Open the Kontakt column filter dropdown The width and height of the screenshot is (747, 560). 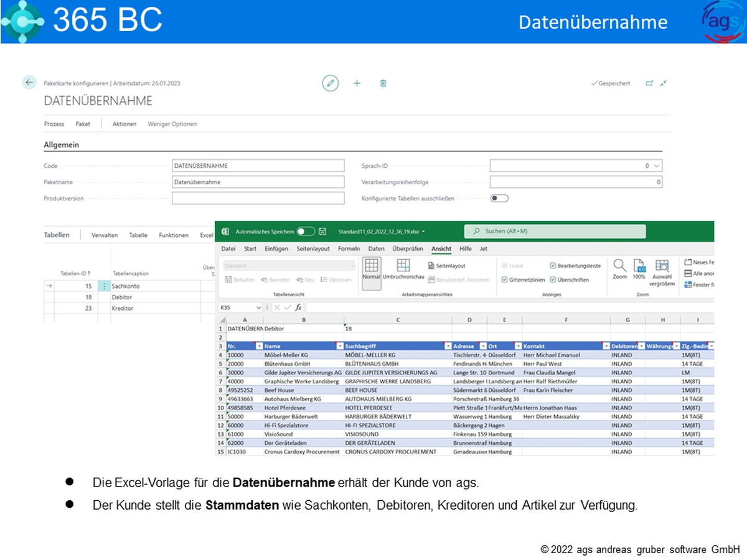coord(606,346)
